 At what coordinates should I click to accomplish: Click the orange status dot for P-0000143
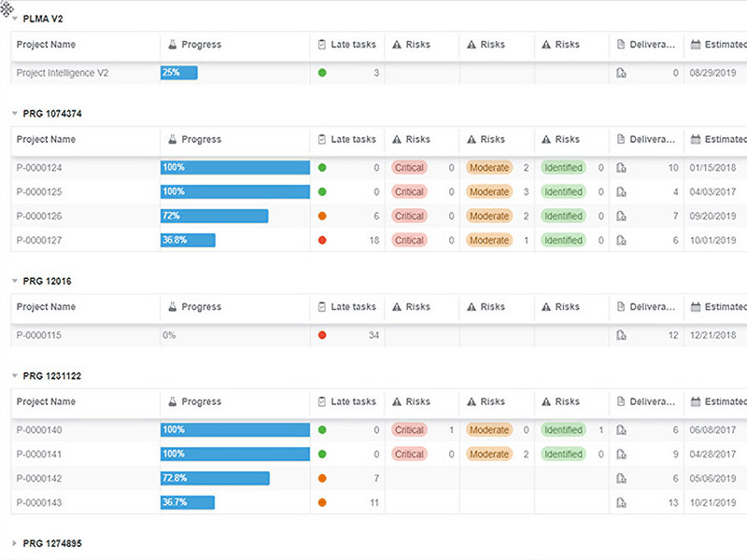point(322,502)
